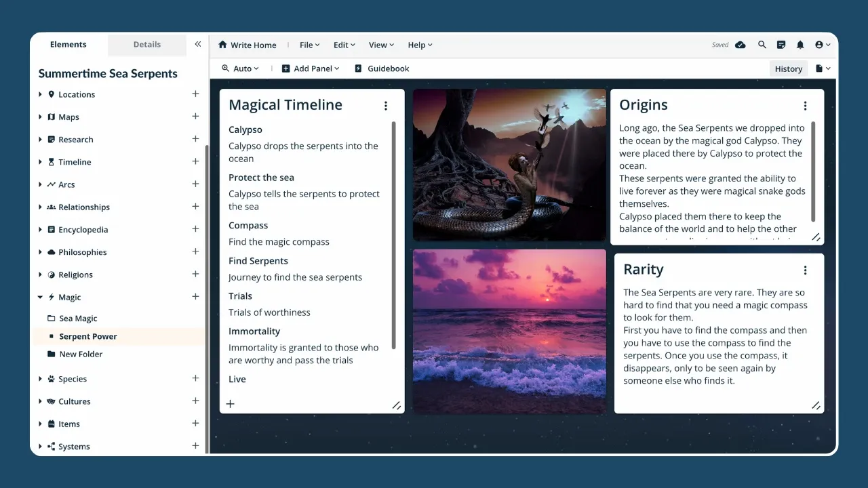Open the Guidebook lightning icon

(357, 68)
